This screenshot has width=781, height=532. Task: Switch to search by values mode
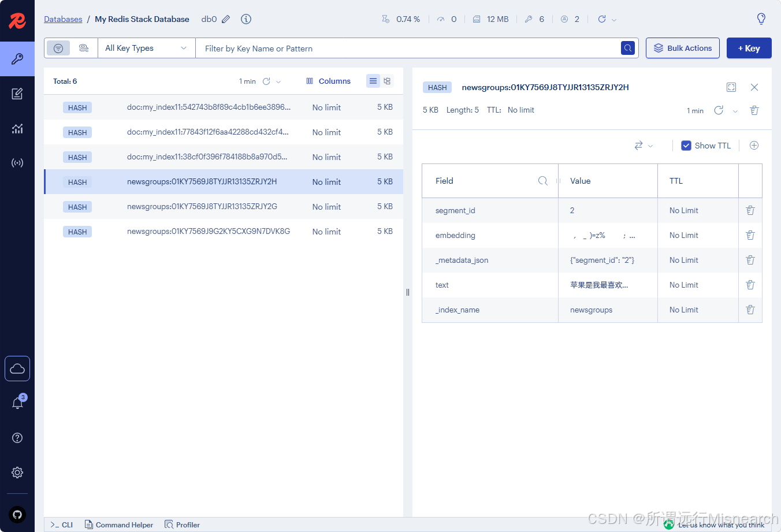84,48
